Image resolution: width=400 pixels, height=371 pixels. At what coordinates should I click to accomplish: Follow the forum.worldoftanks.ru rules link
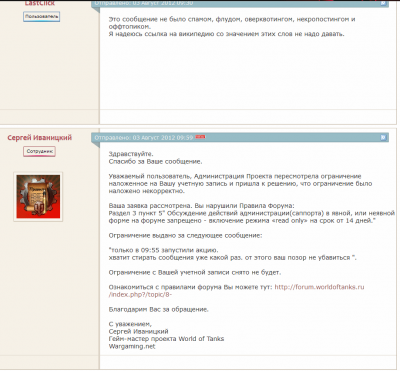coord(236,291)
